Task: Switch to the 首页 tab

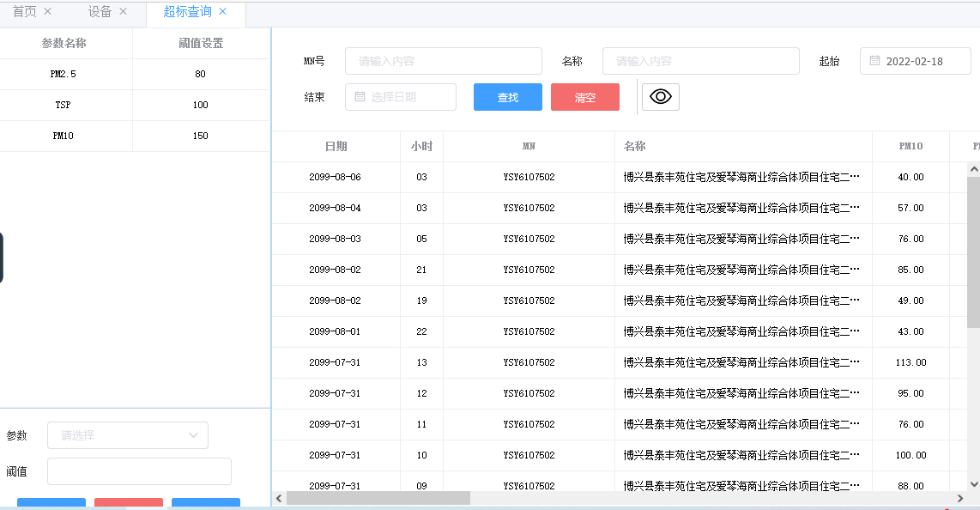Action: (x=24, y=12)
